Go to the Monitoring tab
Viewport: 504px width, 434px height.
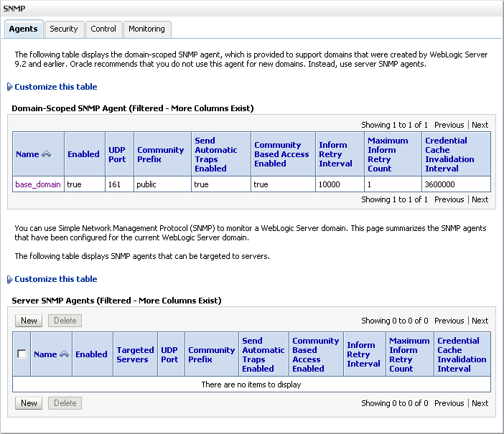(146, 29)
